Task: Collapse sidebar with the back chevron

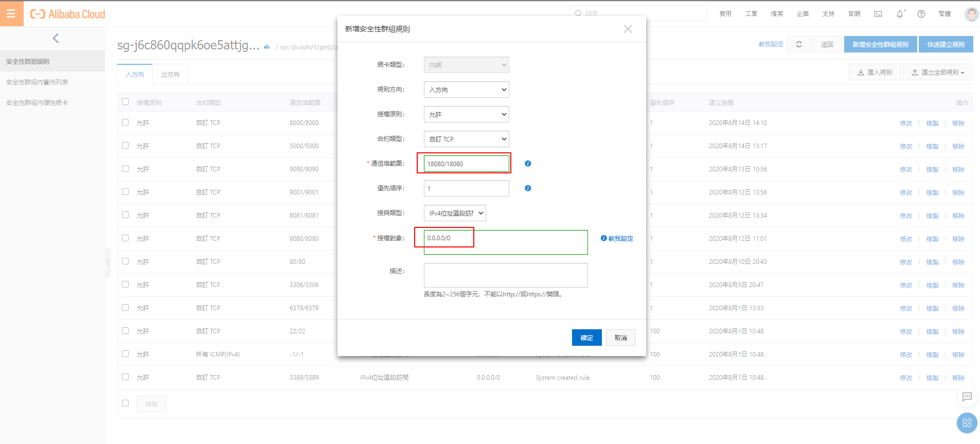Action: pyautogui.click(x=56, y=38)
